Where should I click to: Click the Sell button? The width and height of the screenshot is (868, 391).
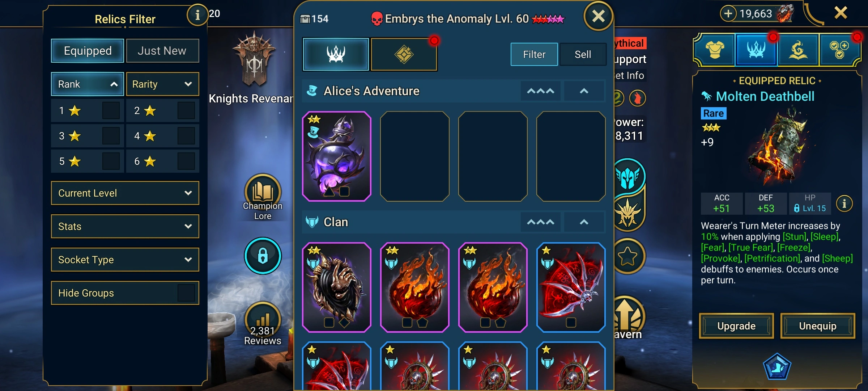583,54
